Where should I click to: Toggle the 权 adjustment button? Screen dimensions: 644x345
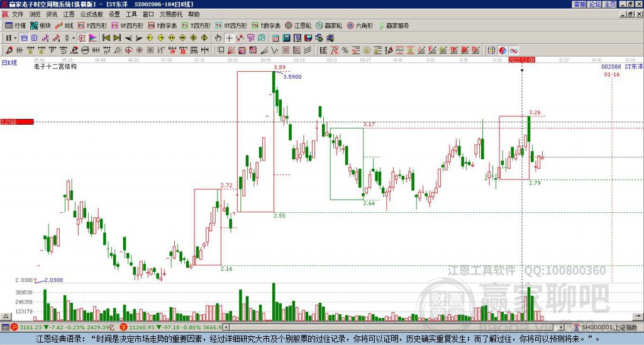coord(82,38)
